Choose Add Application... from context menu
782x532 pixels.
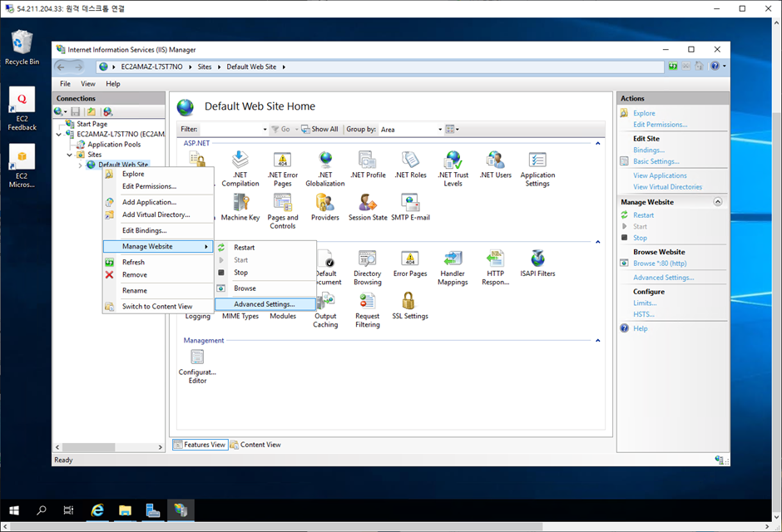[x=159, y=202]
